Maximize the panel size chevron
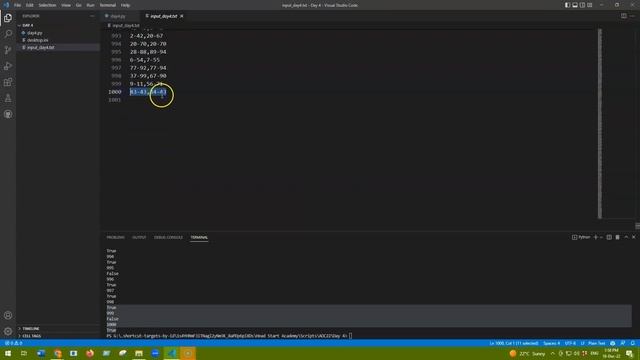This screenshot has width=640, height=360. click(x=626, y=237)
